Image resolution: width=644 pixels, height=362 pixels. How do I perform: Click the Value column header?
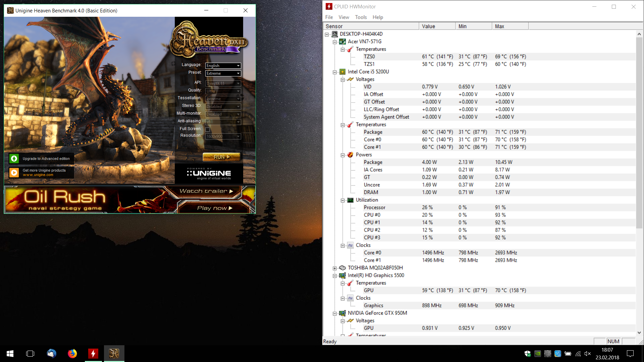(437, 26)
